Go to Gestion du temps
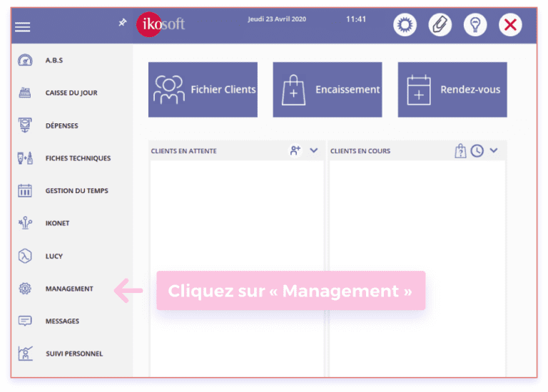548x392 pixels. click(x=76, y=190)
